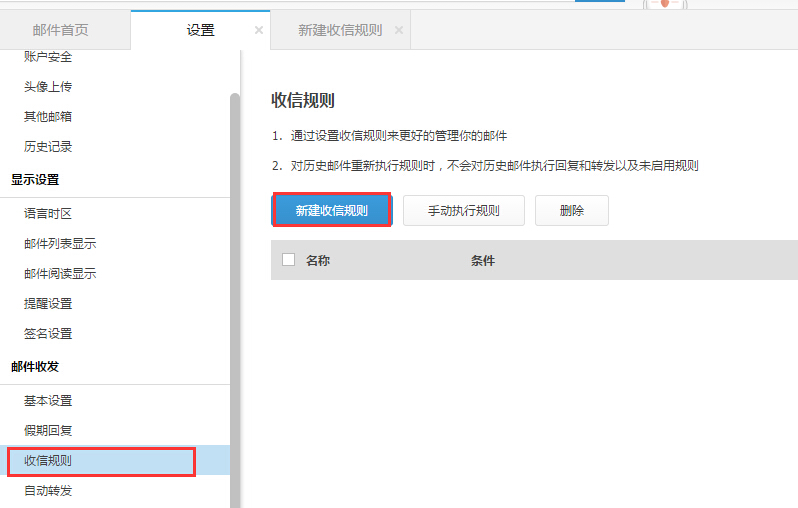
Task: Close the 新建收信规则 tab
Action: point(399,30)
